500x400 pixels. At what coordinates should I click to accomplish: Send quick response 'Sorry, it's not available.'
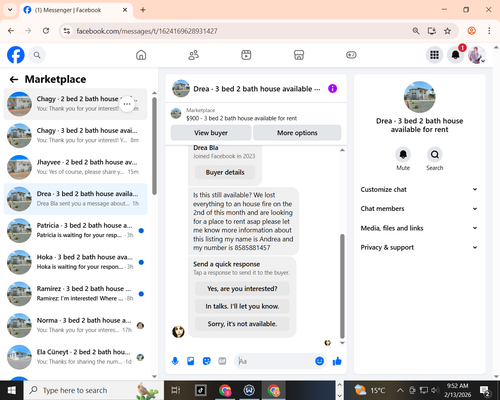[242, 324]
